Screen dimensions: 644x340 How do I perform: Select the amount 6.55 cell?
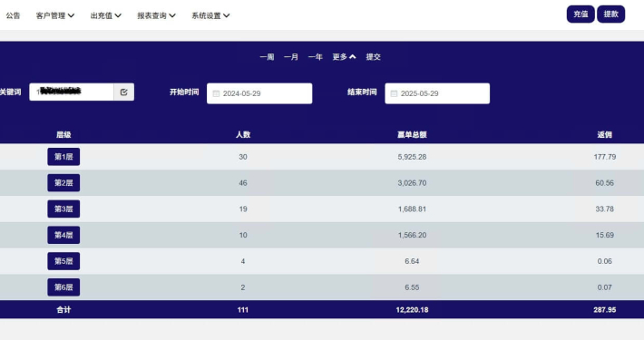(x=412, y=287)
